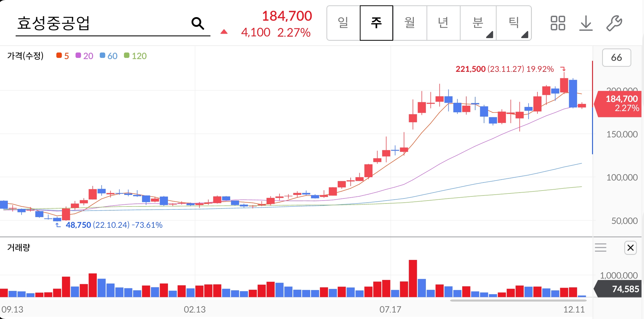Open the wrench settings icon
Image resolution: width=644 pixels, height=319 pixels.
[614, 23]
